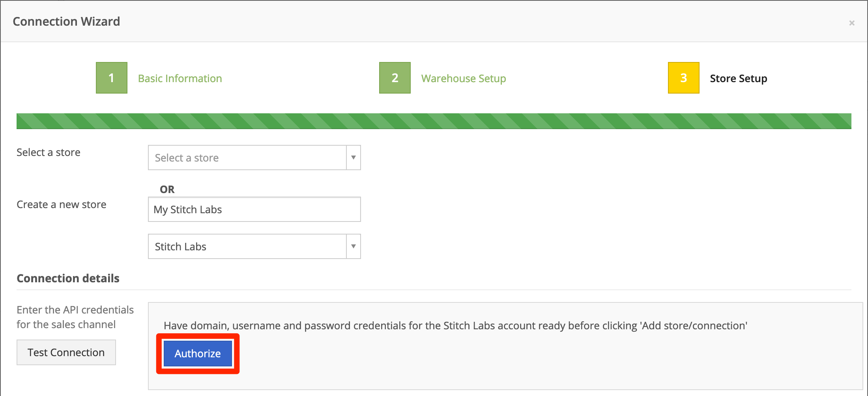This screenshot has width=868, height=396.
Task: Click the step 2 number box
Action: pos(395,78)
